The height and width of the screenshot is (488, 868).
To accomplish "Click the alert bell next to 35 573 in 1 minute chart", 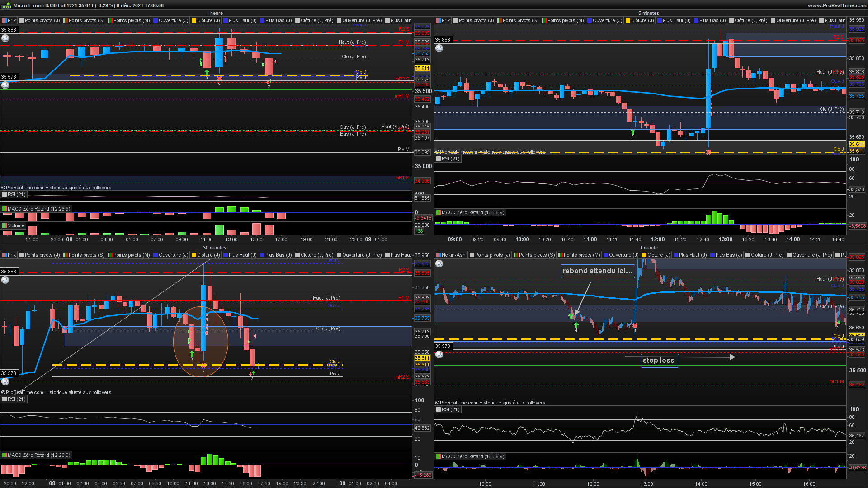I will tap(439, 355).
